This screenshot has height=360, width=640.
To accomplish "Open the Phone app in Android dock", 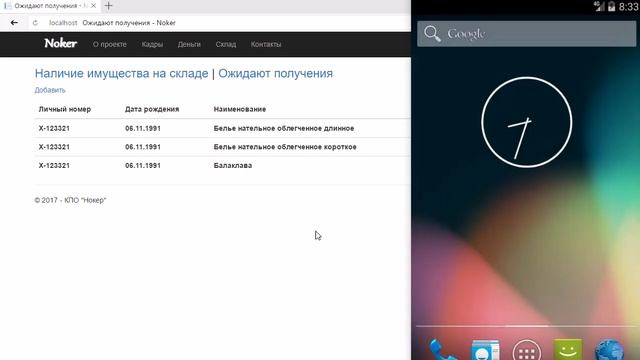I will tap(442, 350).
